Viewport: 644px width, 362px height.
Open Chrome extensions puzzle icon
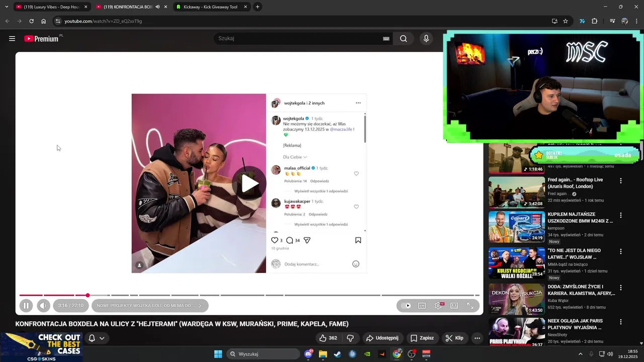pyautogui.click(x=594, y=21)
